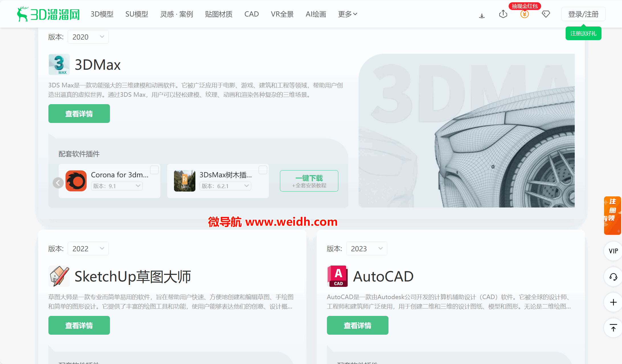Open Corona plugin version 9.1 dropdown
Screen dimensions: 622x364
click(117, 186)
